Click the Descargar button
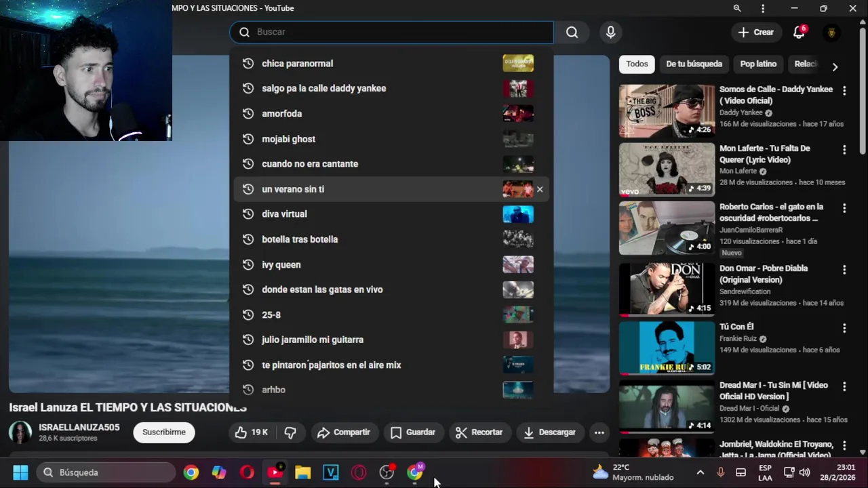Screen dimensions: 868x488 point(549,432)
